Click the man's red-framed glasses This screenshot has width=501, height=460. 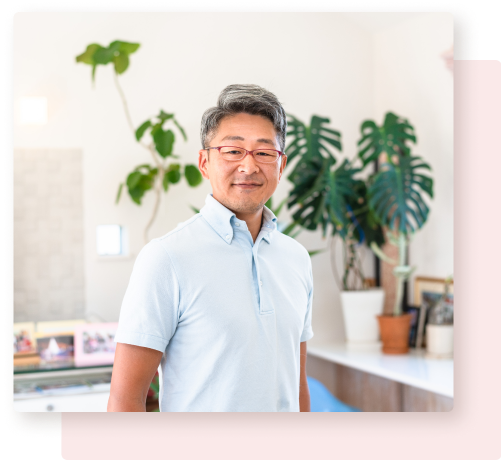pos(245,154)
